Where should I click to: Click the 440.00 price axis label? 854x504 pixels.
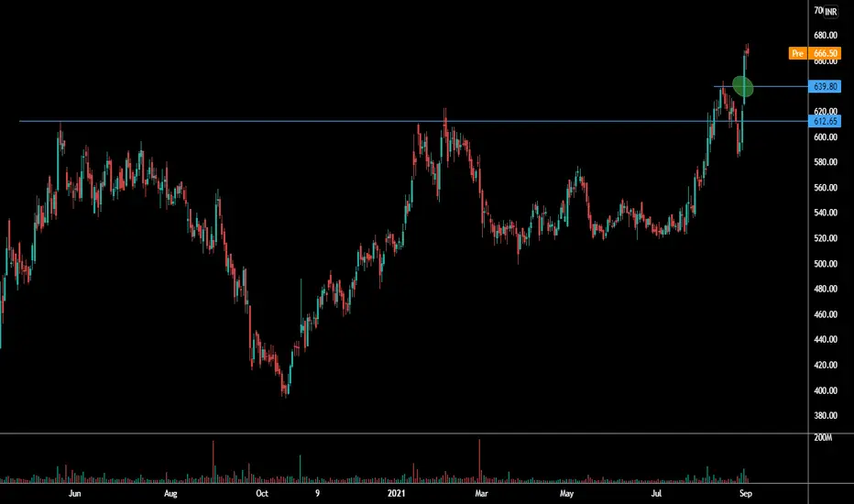pyautogui.click(x=825, y=339)
